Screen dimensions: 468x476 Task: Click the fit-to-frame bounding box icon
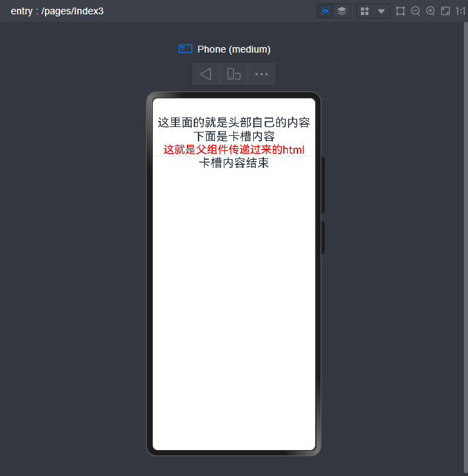click(400, 11)
